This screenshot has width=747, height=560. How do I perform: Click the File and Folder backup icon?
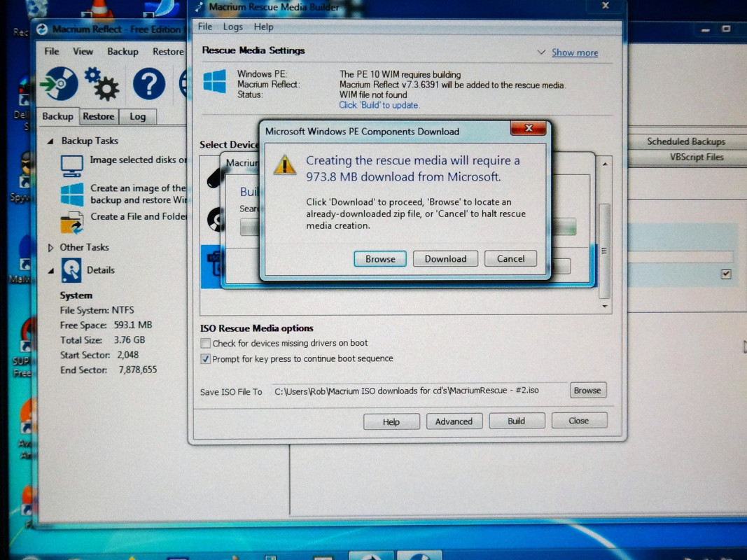click(72, 223)
